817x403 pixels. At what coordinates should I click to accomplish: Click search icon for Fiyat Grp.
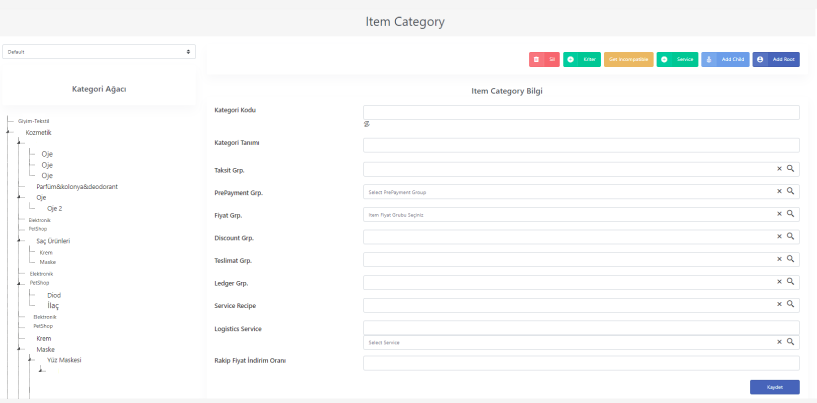[x=790, y=214]
